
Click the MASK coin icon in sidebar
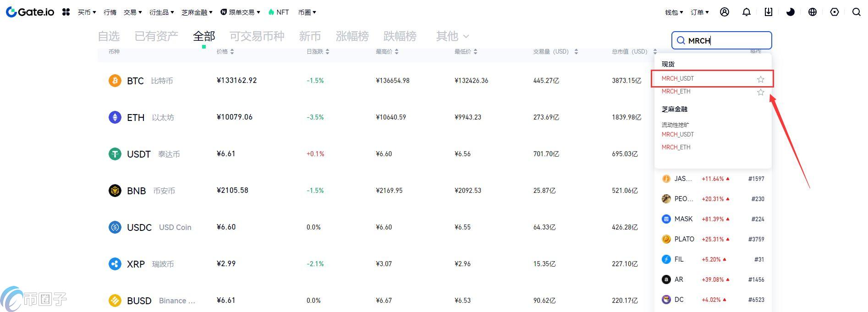click(x=666, y=219)
